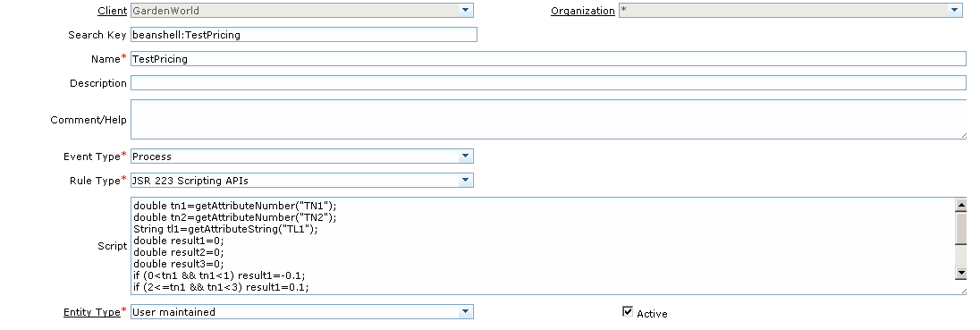Click the Comment/Help area resize grip
Viewport: 980px width, 330px height.
(962, 135)
